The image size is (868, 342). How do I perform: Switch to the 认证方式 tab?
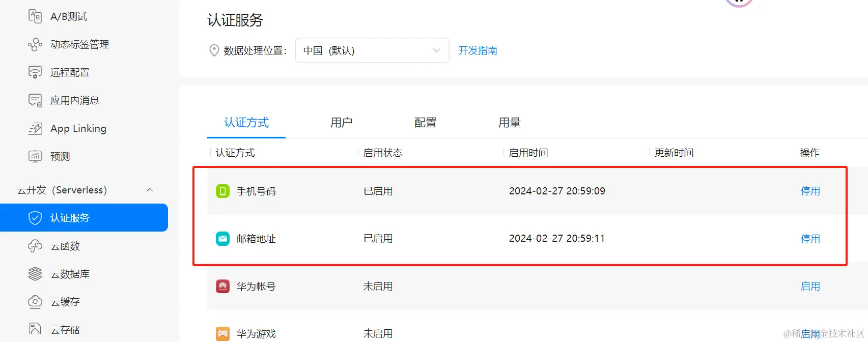[246, 123]
